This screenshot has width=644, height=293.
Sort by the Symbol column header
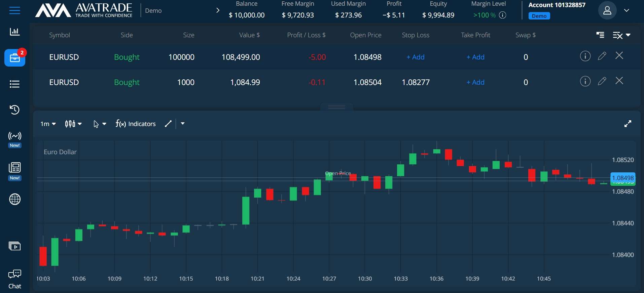point(60,35)
